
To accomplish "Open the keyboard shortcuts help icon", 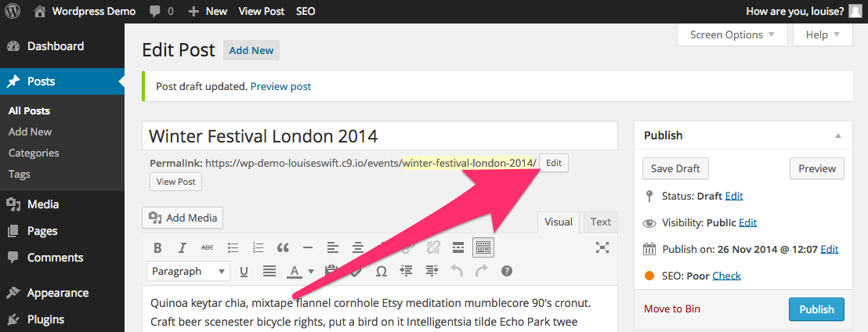I will point(507,271).
